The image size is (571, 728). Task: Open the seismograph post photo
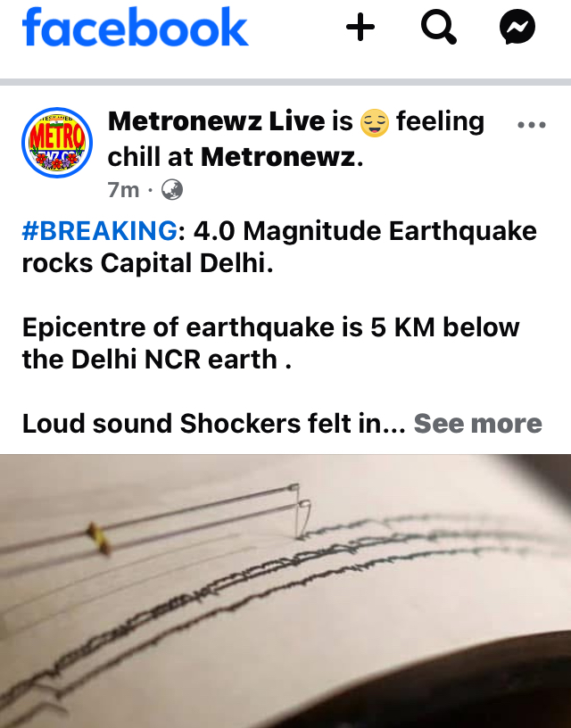tap(285, 591)
